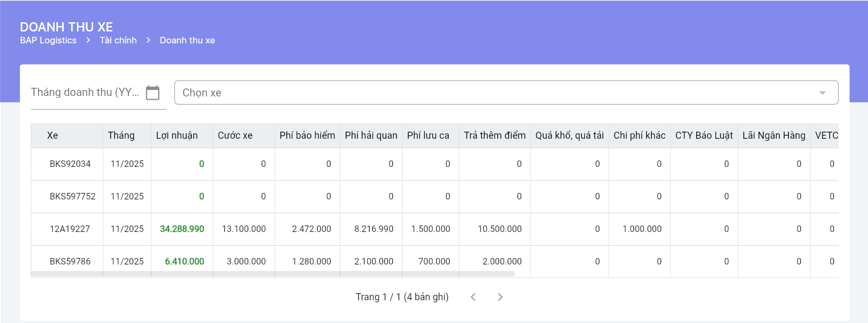Click the Lãi Ngân Hàng column header
868x323 pixels.
[x=774, y=135]
